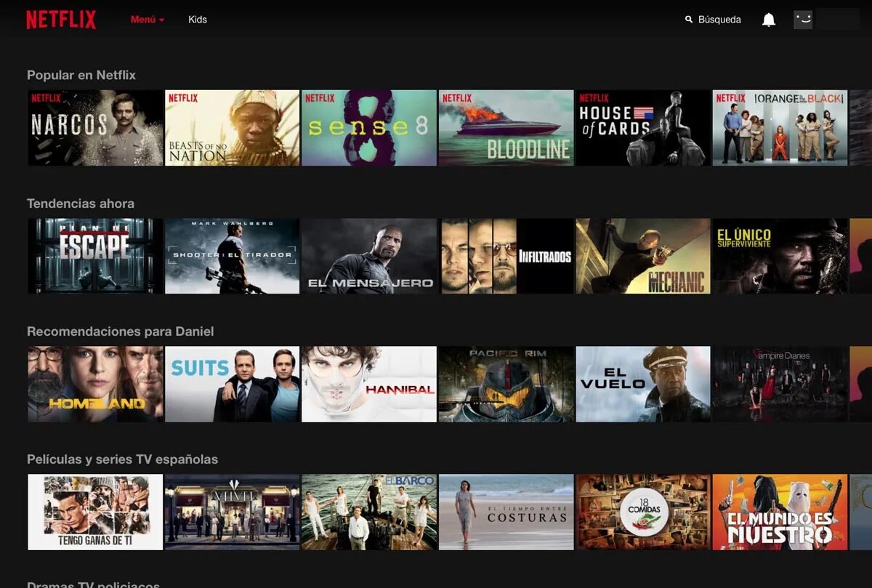
Task: Open notifications bell
Action: coord(769,20)
